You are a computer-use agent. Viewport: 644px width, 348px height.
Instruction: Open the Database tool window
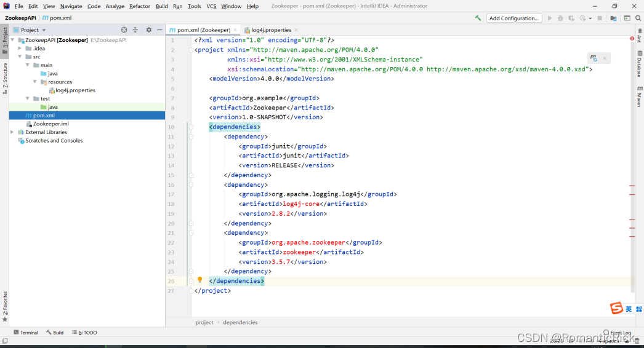pos(640,64)
